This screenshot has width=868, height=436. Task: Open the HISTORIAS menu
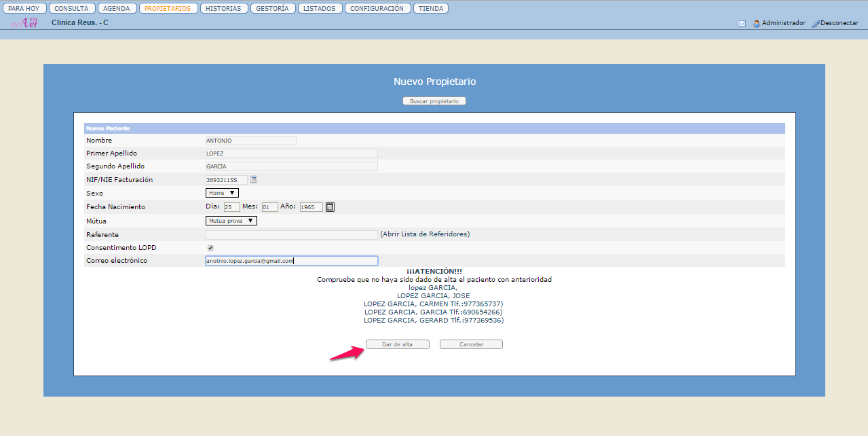(x=224, y=9)
